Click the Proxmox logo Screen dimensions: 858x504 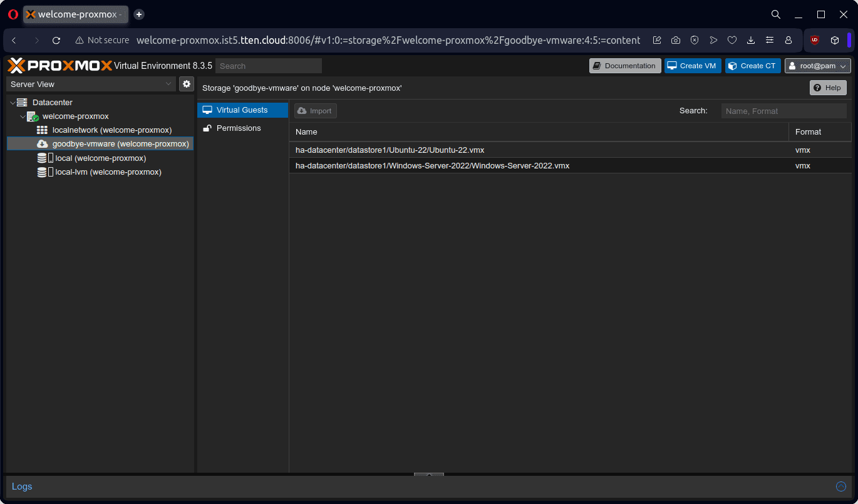tap(60, 66)
